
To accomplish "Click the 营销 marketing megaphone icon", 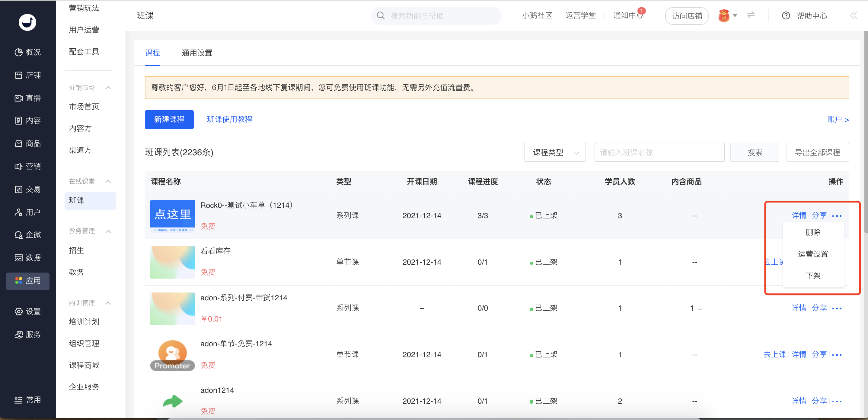I will pos(18,166).
